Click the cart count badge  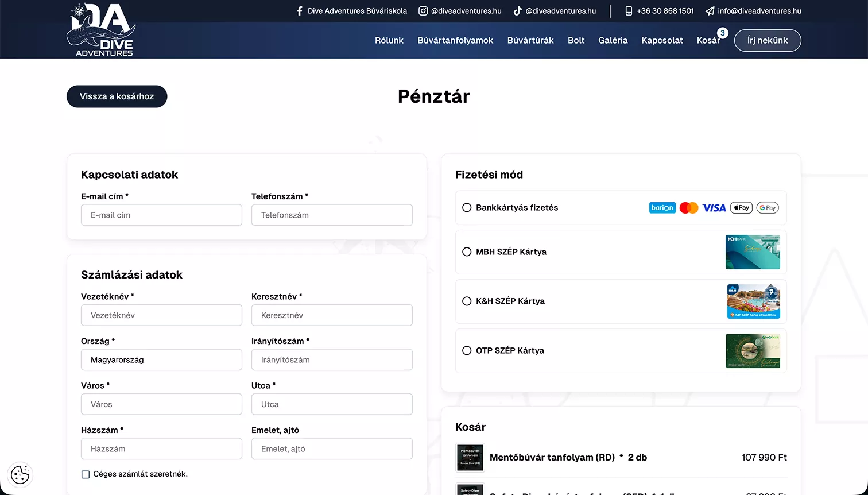723,33
